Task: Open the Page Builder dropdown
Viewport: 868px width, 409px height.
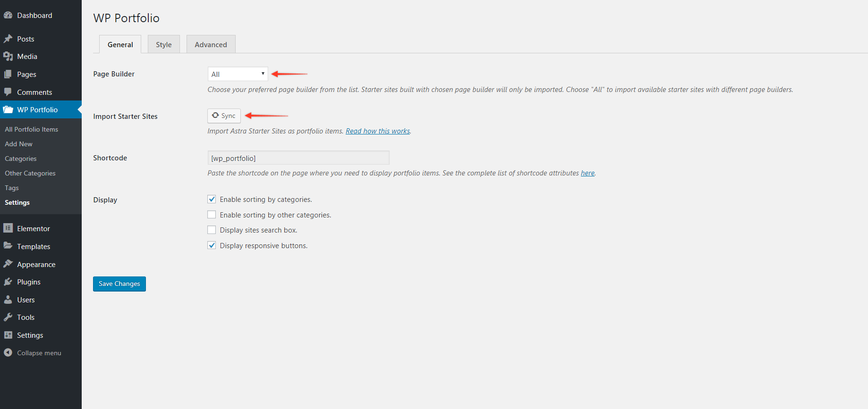Action: 238,74
